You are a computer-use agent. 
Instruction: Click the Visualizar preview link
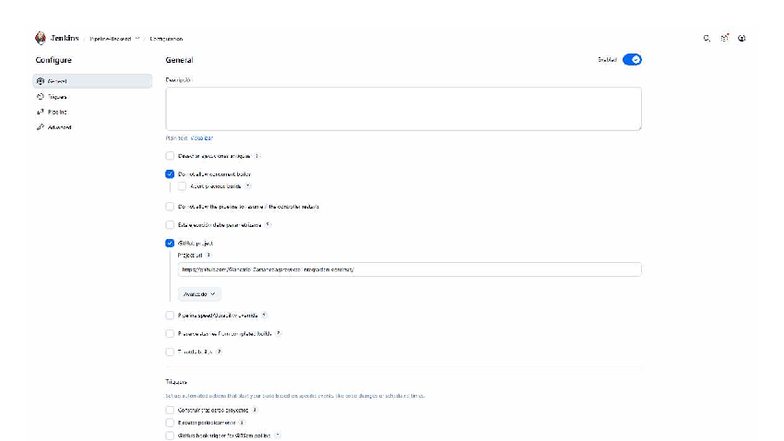[202, 138]
